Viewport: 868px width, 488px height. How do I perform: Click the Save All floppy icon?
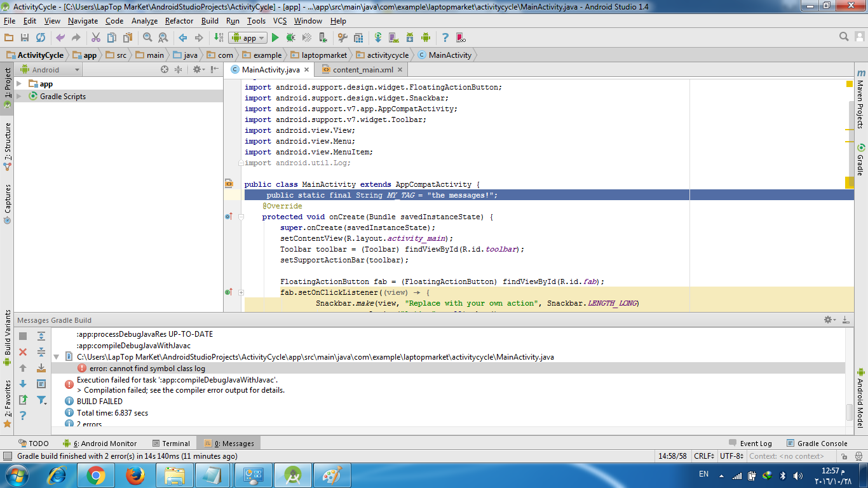25,37
